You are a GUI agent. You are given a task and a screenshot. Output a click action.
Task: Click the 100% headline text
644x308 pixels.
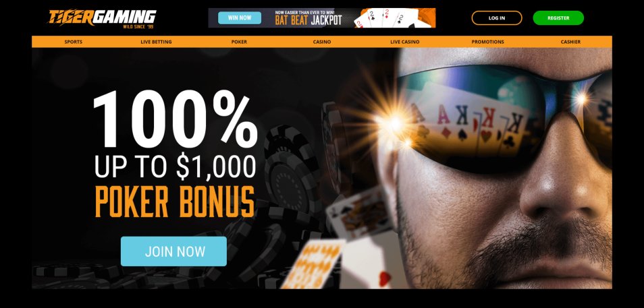coord(176,120)
